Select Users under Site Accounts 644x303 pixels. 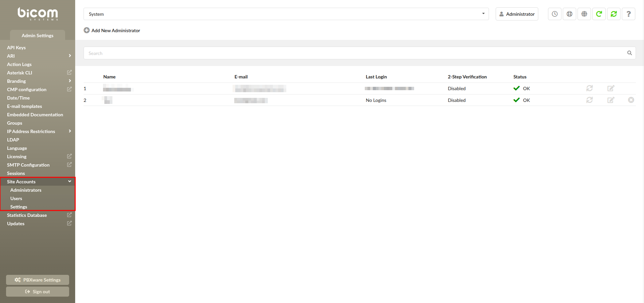coord(16,198)
